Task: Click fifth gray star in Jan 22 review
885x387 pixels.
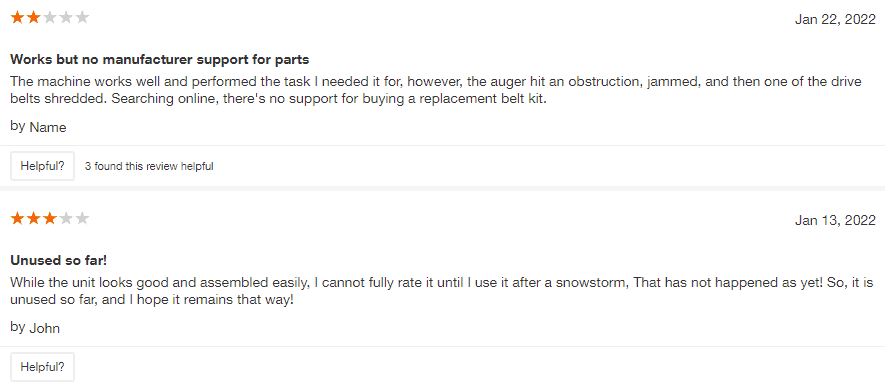Action: coord(82,17)
